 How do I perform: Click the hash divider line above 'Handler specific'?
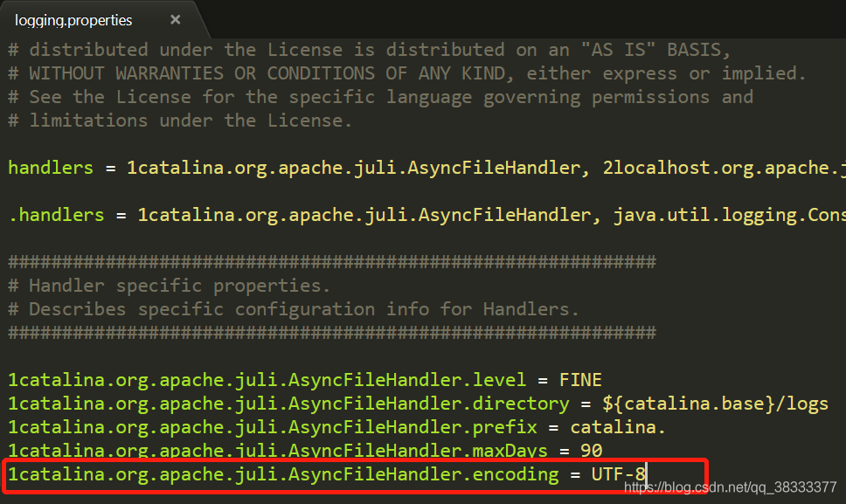point(332,263)
